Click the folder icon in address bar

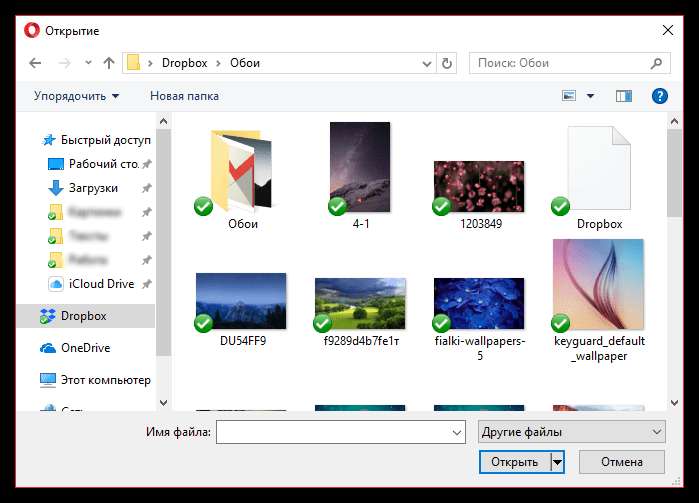[x=133, y=63]
